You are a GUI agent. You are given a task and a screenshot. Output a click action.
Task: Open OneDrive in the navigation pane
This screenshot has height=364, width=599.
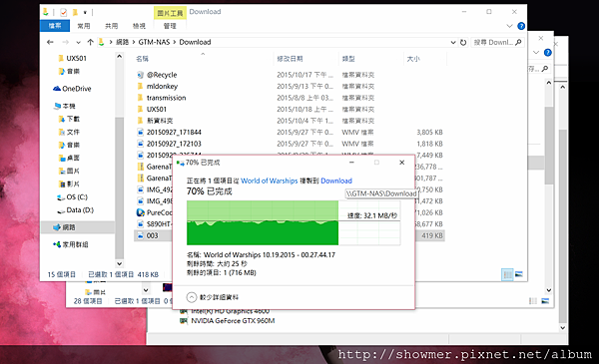pyautogui.click(x=77, y=89)
